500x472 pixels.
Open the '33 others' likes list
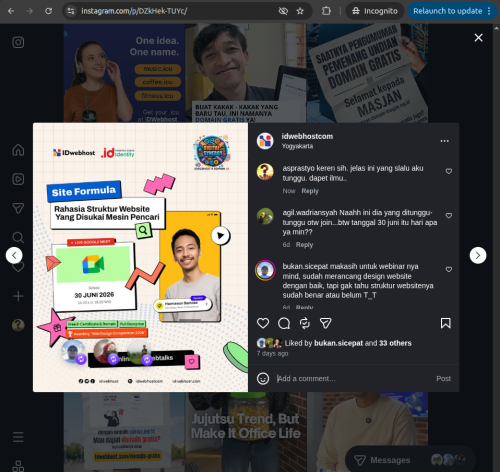coord(395,343)
